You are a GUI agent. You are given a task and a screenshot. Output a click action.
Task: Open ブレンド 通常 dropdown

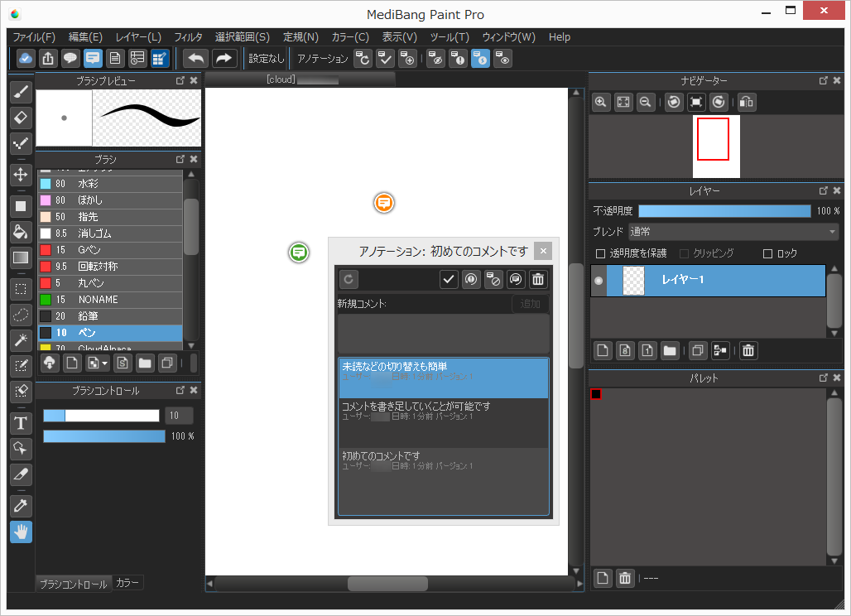[x=733, y=232]
